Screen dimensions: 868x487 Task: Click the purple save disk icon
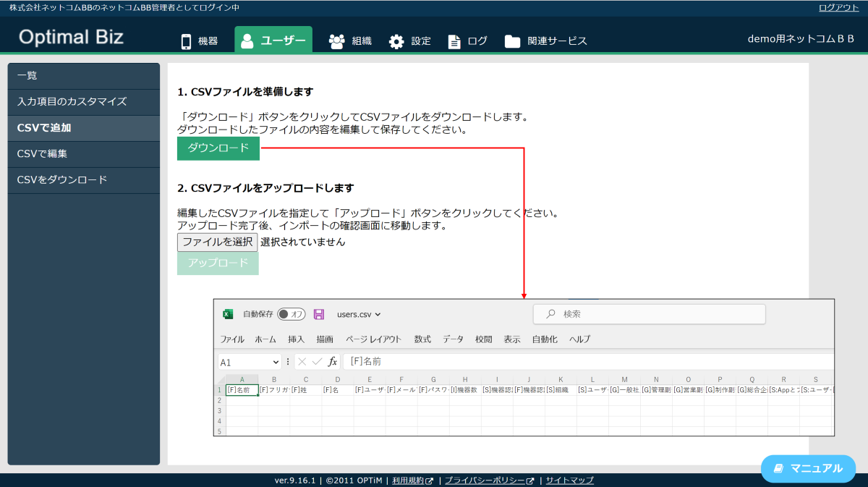click(x=319, y=314)
